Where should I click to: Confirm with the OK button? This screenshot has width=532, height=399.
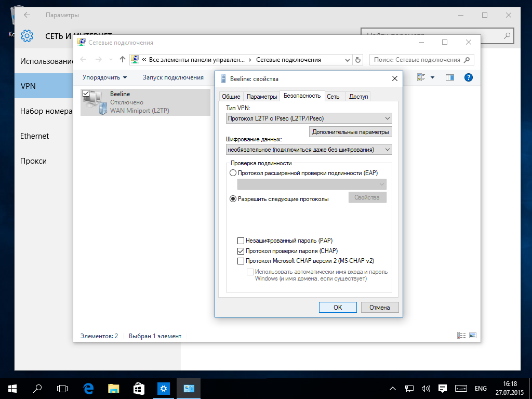pyautogui.click(x=338, y=308)
